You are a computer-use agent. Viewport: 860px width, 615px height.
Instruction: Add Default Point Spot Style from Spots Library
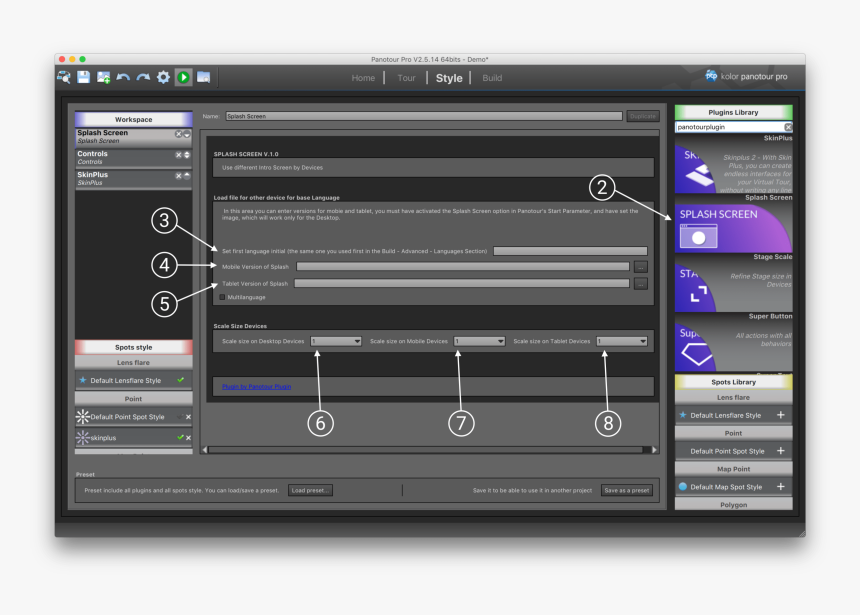click(x=780, y=450)
